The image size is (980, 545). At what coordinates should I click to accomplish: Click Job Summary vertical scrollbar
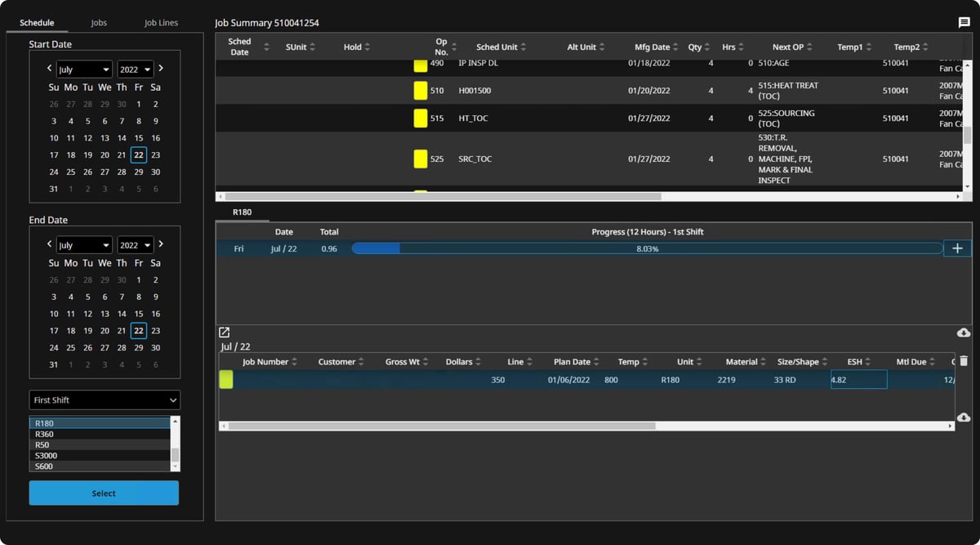968,135
